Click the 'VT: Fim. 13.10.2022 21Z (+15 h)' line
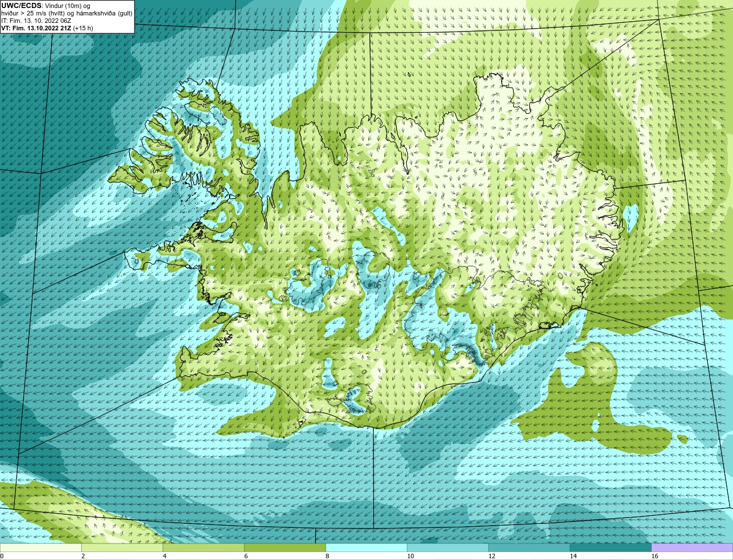Image resolution: width=733 pixels, height=560 pixels. (x=47, y=28)
